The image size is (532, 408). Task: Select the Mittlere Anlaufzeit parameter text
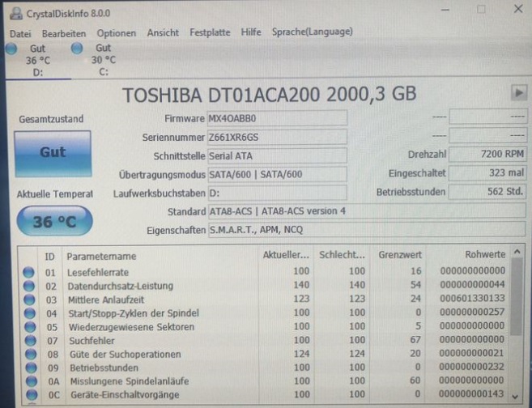[106, 300]
